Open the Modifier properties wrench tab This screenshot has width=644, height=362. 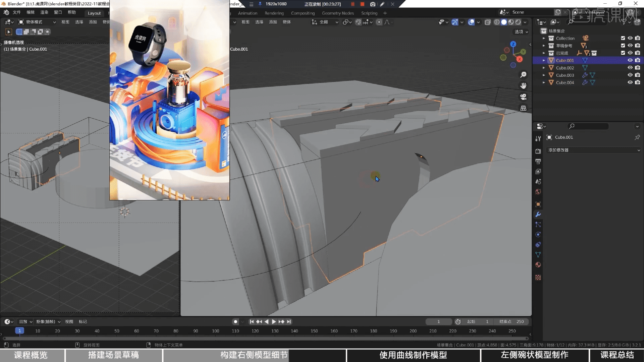pyautogui.click(x=538, y=214)
